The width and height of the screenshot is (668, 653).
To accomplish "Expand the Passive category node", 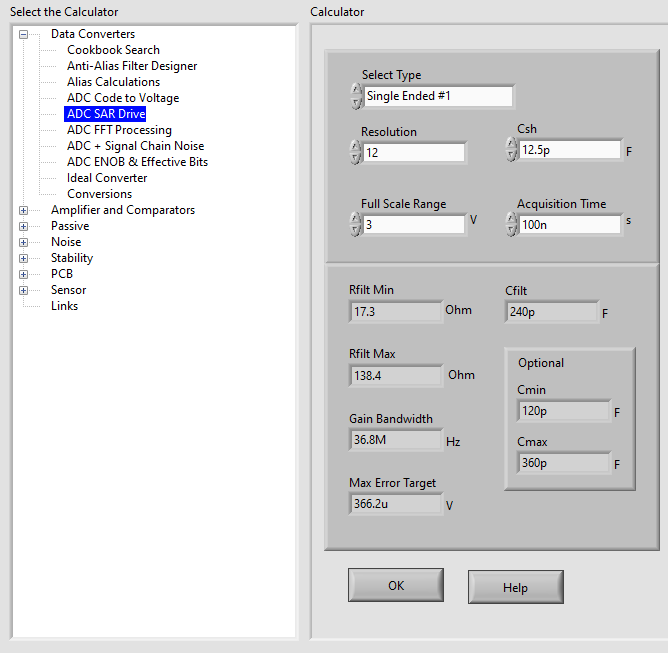I will (x=23, y=226).
